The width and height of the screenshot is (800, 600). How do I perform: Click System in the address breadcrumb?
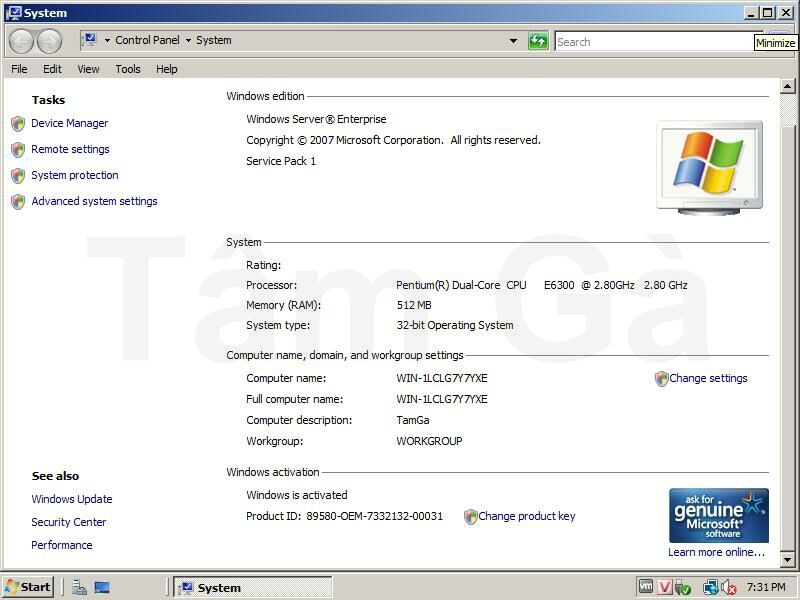tap(214, 40)
